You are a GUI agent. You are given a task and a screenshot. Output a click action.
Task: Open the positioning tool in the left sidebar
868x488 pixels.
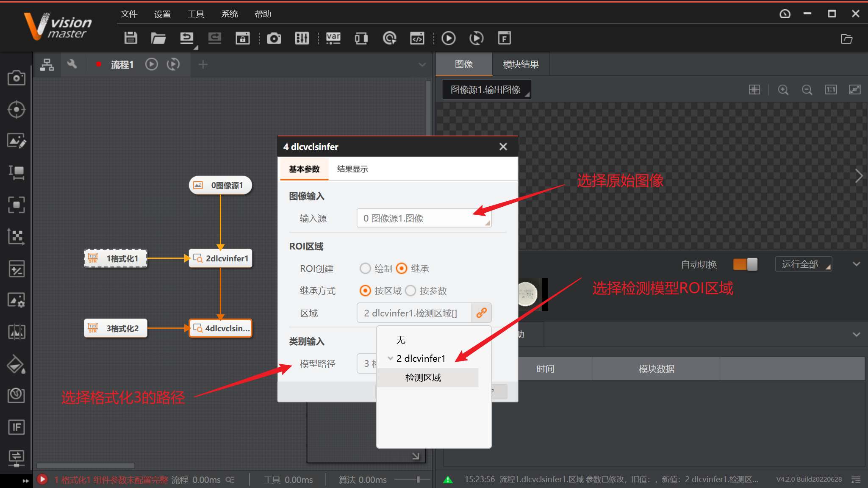pyautogui.click(x=16, y=109)
